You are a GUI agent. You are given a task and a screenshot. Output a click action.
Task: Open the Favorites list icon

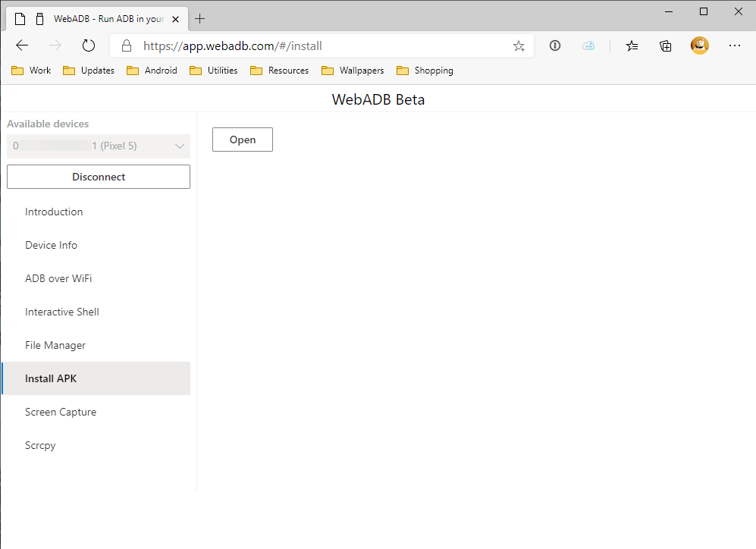point(632,45)
